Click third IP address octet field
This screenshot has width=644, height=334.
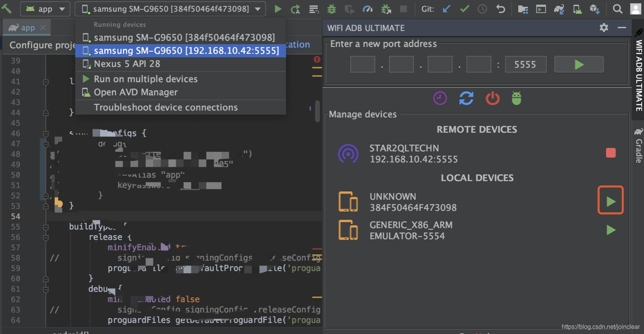pos(440,64)
